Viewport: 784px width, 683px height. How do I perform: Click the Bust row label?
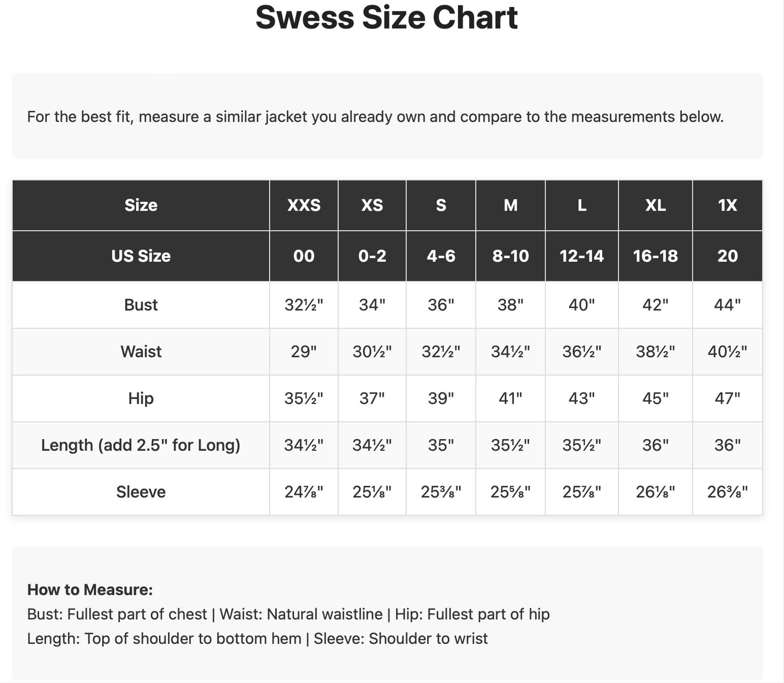point(141,305)
